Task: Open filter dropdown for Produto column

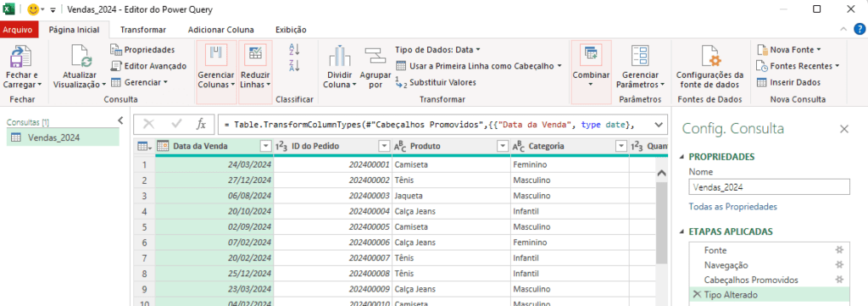Action: point(502,146)
